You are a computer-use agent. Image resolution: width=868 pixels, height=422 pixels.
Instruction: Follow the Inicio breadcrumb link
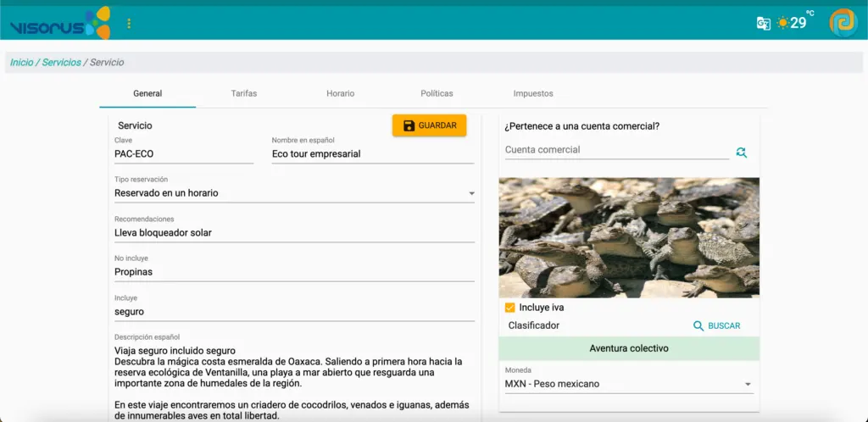point(21,63)
